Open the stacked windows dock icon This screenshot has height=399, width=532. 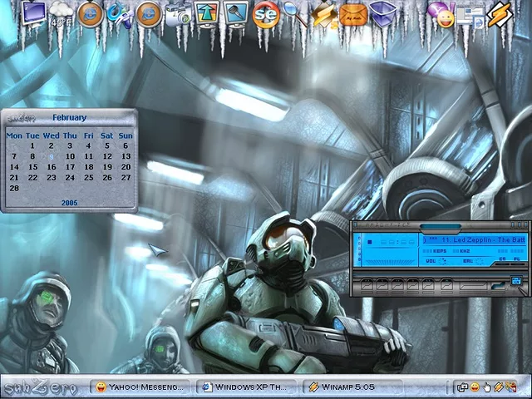pyautogui.click(x=470, y=17)
